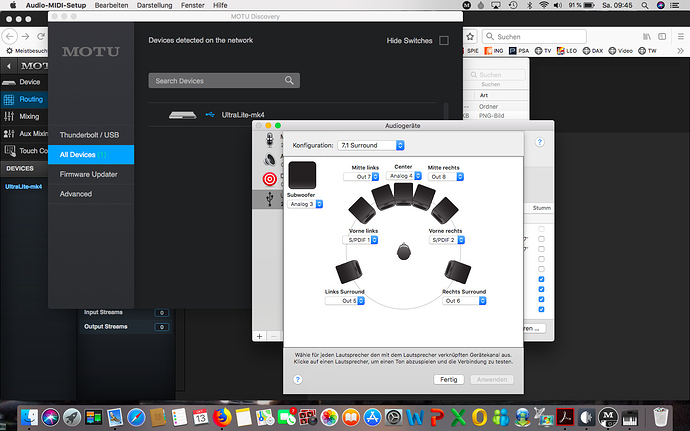The width and height of the screenshot is (690, 431).
Task: Open the Device section icon in MOTU sidebar
Action: [x=9, y=82]
